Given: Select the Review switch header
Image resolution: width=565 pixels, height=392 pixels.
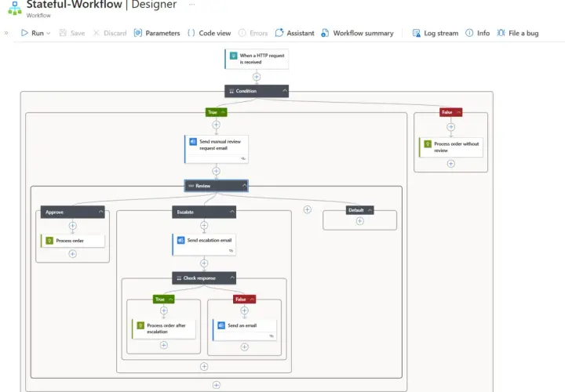Looking at the screenshot, I should tap(217, 186).
